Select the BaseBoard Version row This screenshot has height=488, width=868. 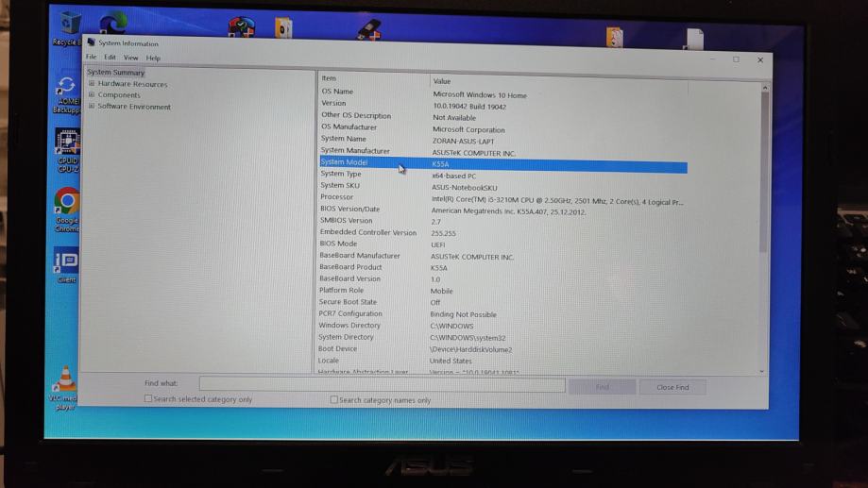pyautogui.click(x=503, y=278)
